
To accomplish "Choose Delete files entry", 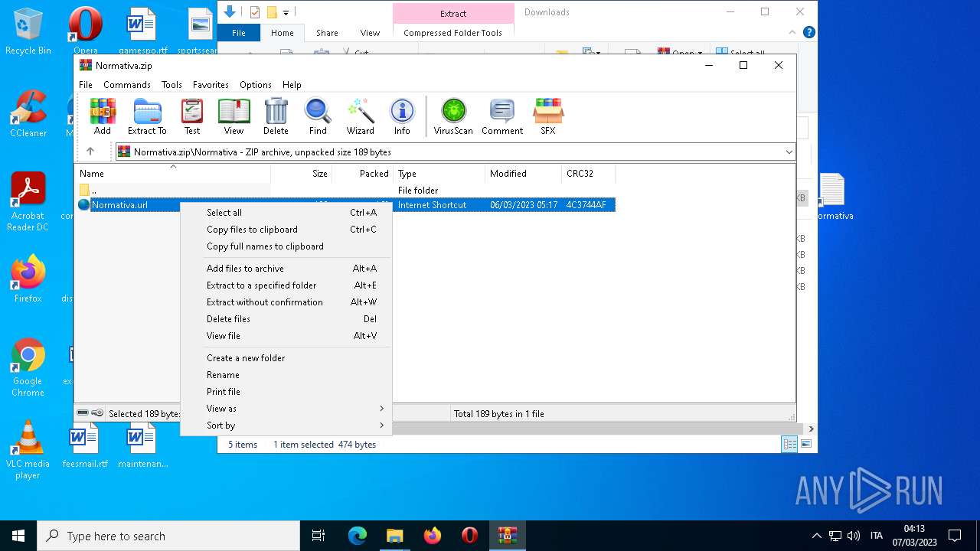I will [x=286, y=319].
